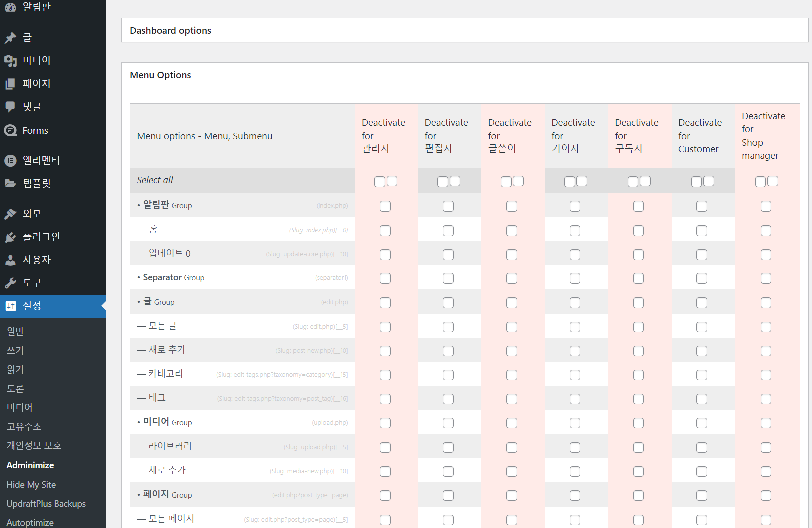The height and width of the screenshot is (528, 812).
Task: Deactivate 홈 for 편집자
Action: (x=448, y=231)
